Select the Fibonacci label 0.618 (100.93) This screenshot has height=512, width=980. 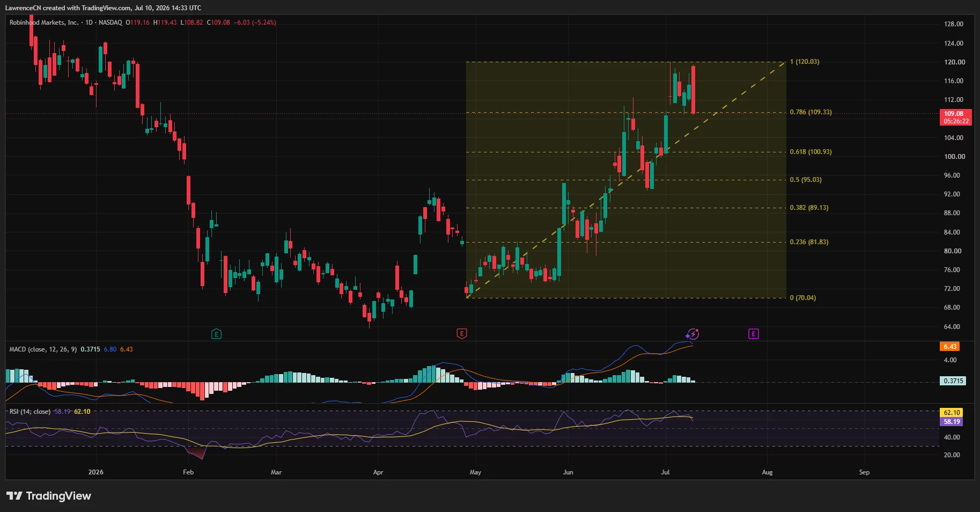point(810,152)
